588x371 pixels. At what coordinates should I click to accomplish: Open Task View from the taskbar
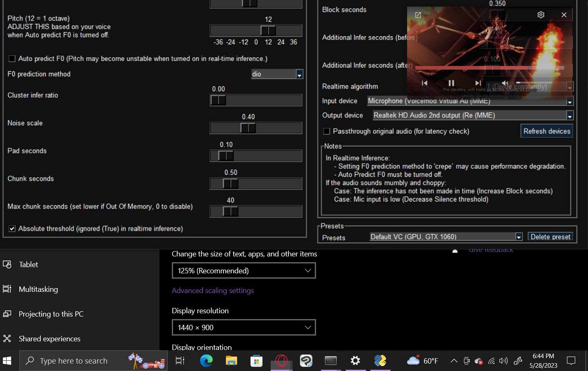[x=180, y=361]
